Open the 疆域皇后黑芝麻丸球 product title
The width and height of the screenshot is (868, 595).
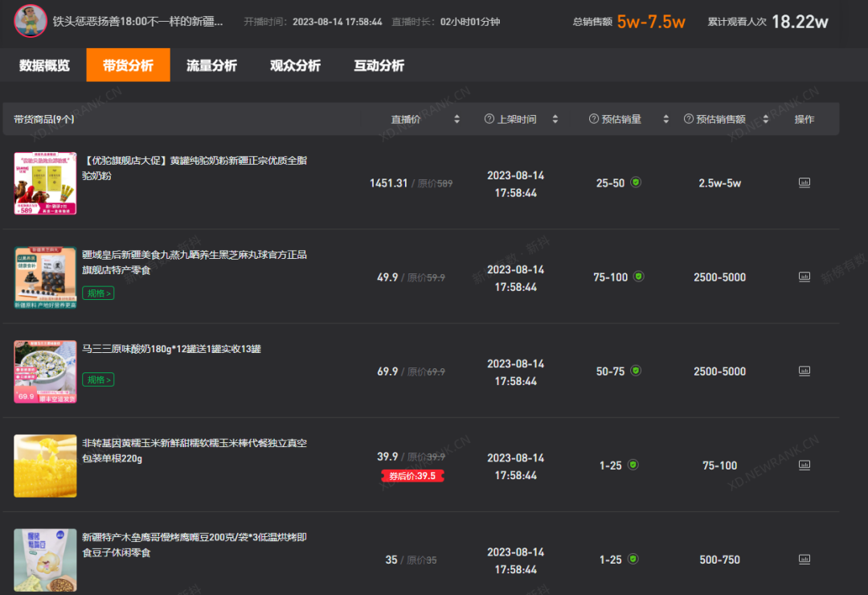coord(194,262)
